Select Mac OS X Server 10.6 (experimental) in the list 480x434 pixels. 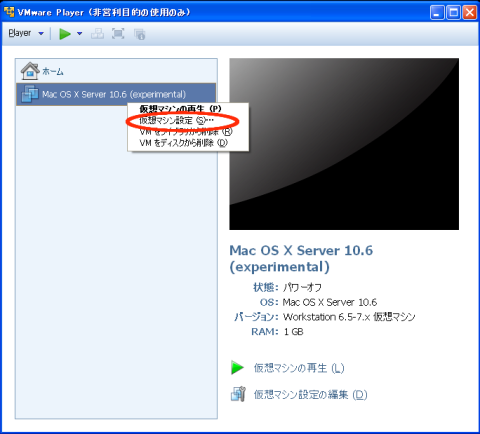coord(116,94)
